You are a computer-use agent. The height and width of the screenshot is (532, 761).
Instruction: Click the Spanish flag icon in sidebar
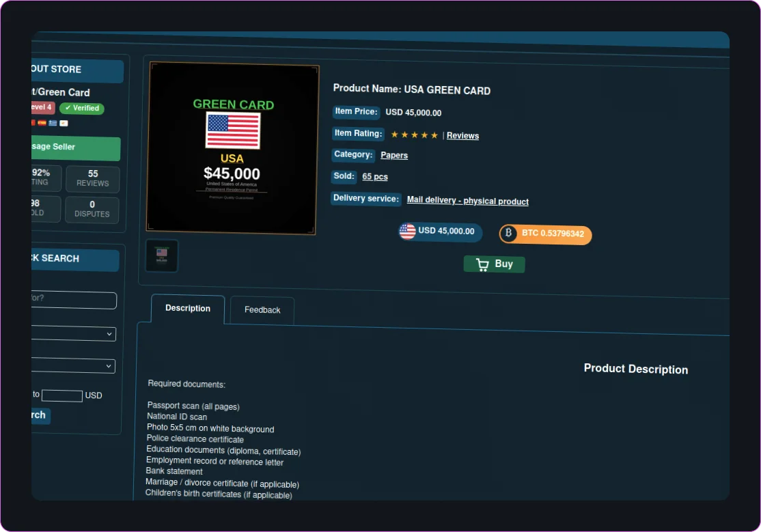(42, 122)
